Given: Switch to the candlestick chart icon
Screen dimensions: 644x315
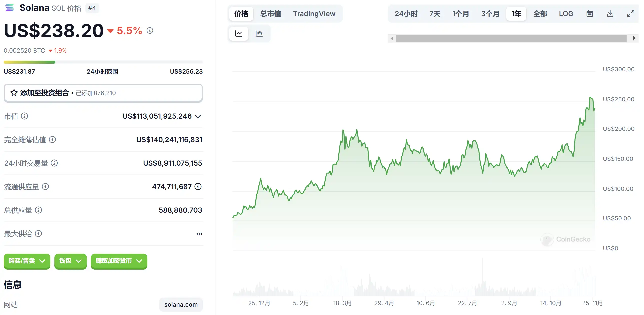Looking at the screenshot, I should (x=259, y=33).
